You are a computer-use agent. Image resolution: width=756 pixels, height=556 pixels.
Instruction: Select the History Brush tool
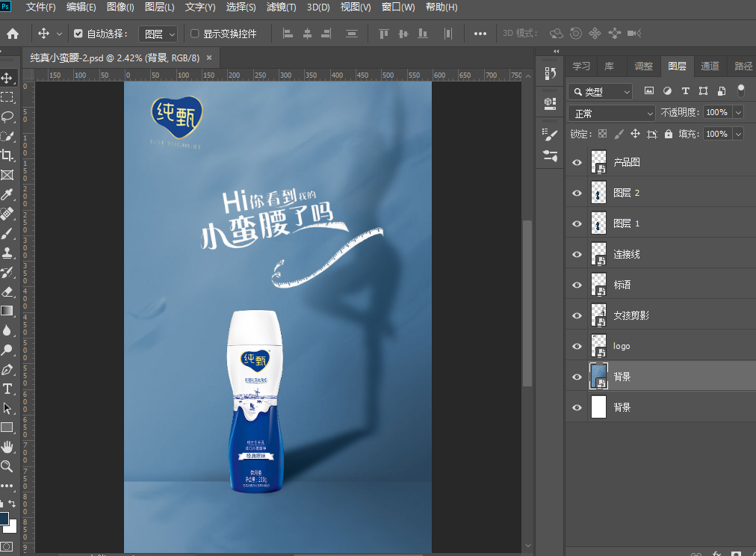tap(7, 272)
